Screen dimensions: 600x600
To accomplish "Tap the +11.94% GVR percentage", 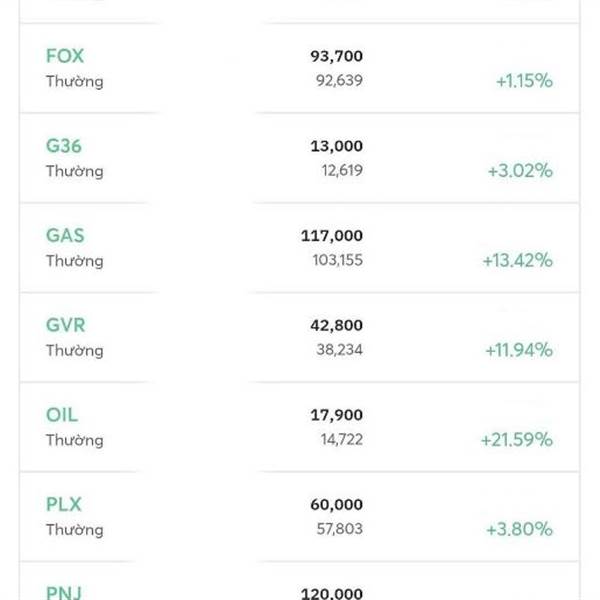I will tap(517, 350).
